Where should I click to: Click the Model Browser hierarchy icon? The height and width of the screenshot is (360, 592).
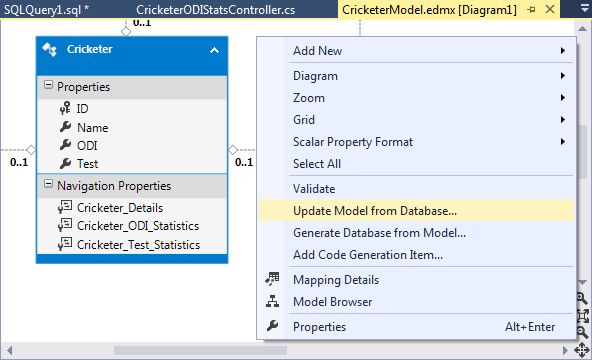tap(272, 301)
